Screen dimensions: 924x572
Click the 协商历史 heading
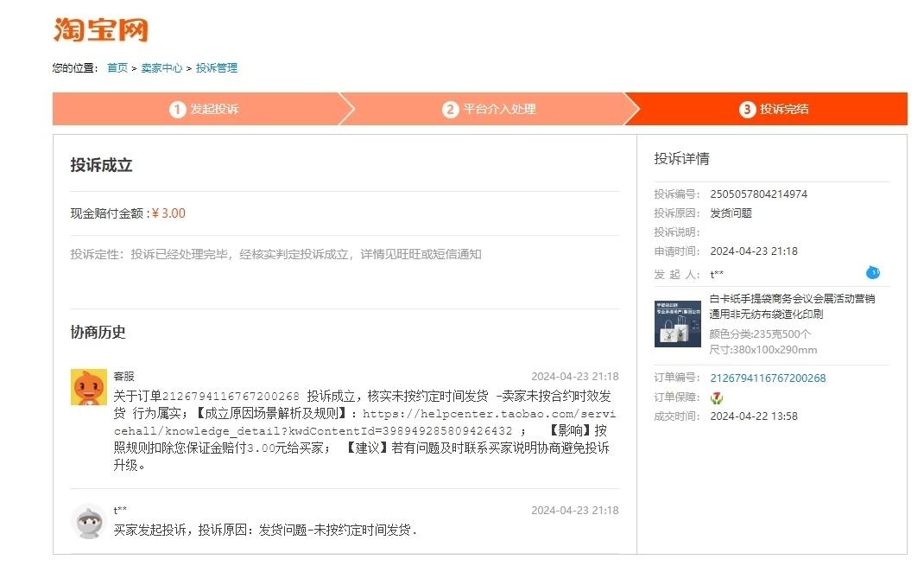(98, 333)
